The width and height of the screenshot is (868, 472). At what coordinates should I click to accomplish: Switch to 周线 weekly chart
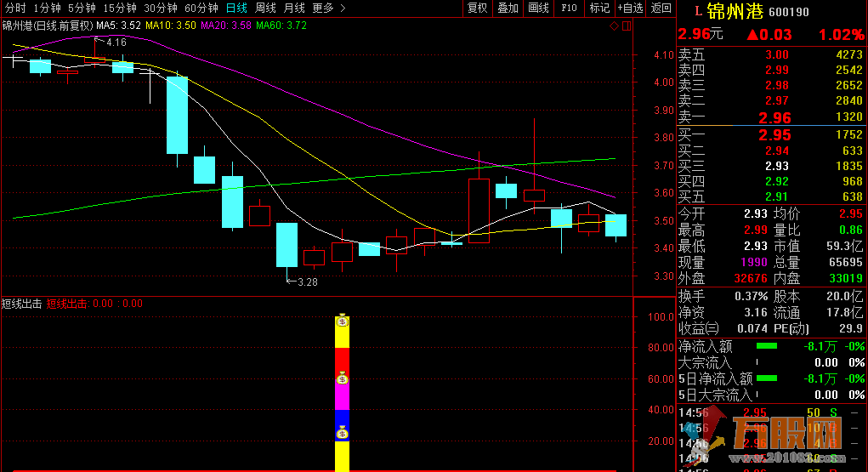click(x=266, y=8)
